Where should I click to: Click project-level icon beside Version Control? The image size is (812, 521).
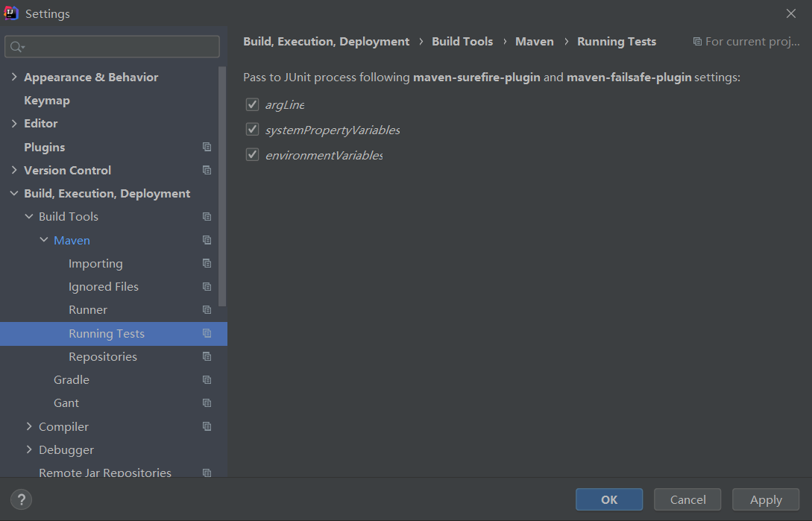[x=207, y=171]
